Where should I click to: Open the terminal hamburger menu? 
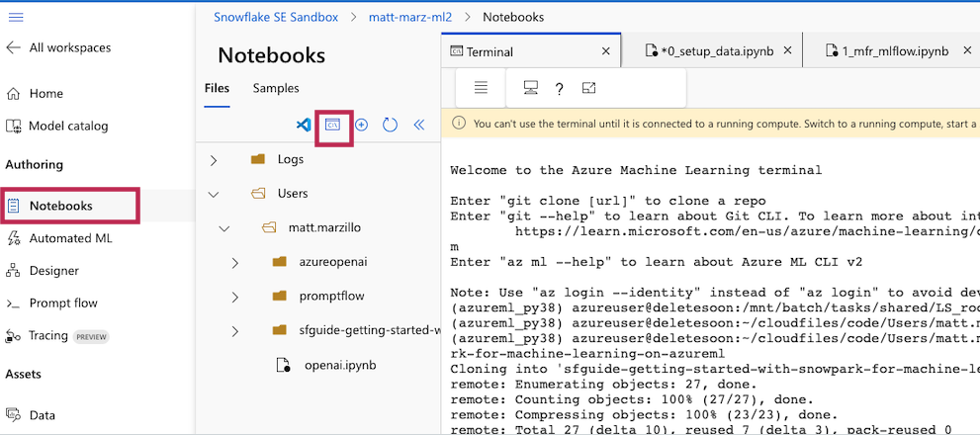pyautogui.click(x=481, y=88)
